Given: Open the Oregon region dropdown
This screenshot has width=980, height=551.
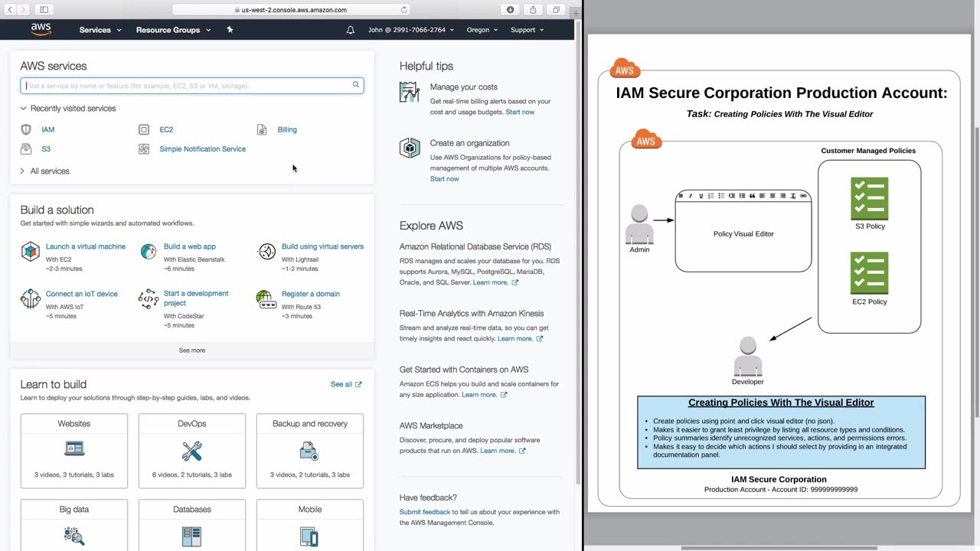Looking at the screenshot, I should [x=482, y=30].
